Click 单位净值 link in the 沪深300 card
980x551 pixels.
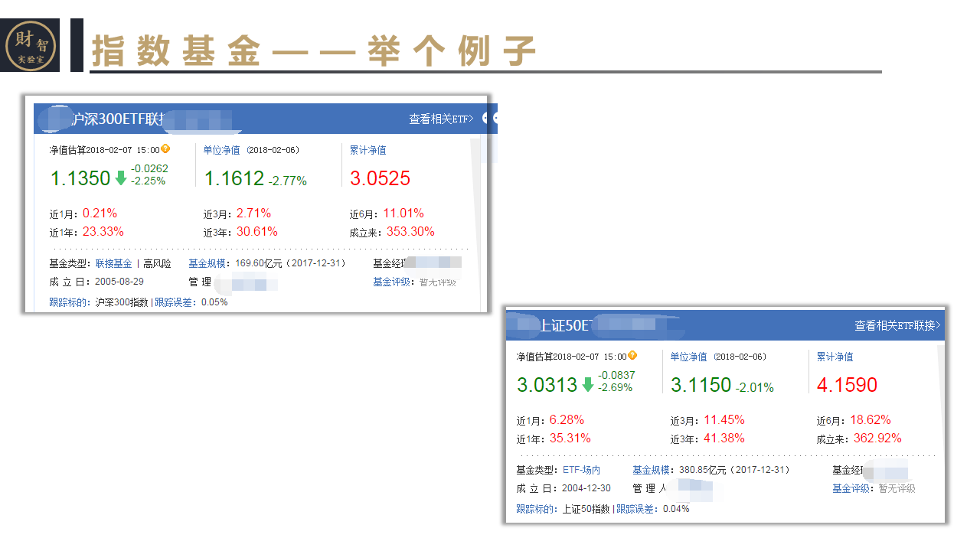(x=221, y=150)
